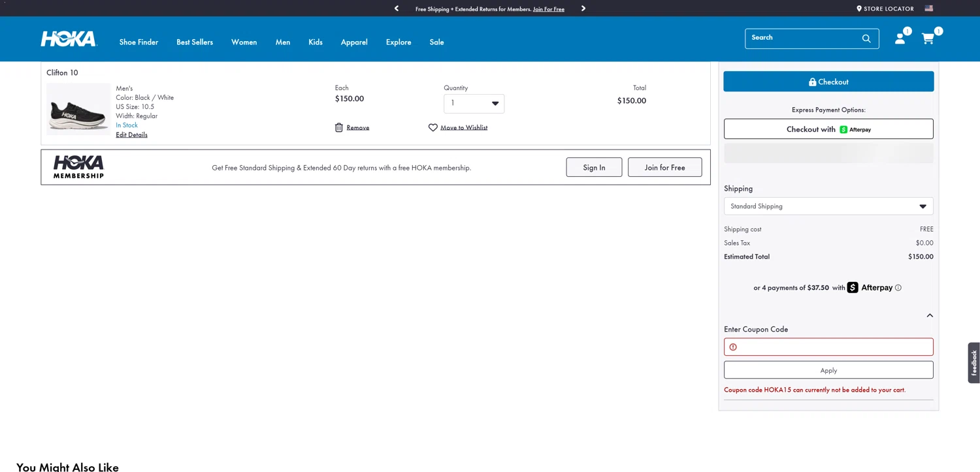Open Best Sellers menu
This screenshot has width=980, height=472.
195,42
